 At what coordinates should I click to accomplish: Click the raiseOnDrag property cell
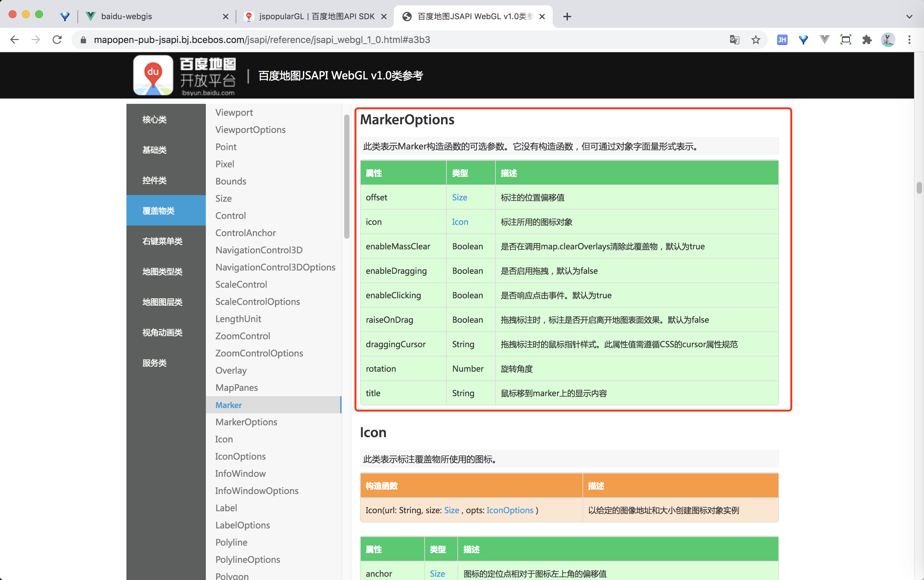[x=403, y=319]
